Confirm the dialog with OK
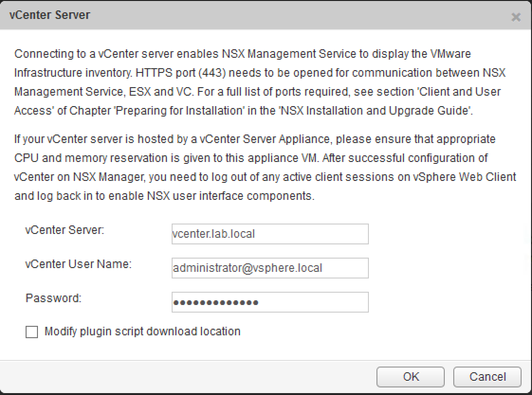 tap(411, 377)
